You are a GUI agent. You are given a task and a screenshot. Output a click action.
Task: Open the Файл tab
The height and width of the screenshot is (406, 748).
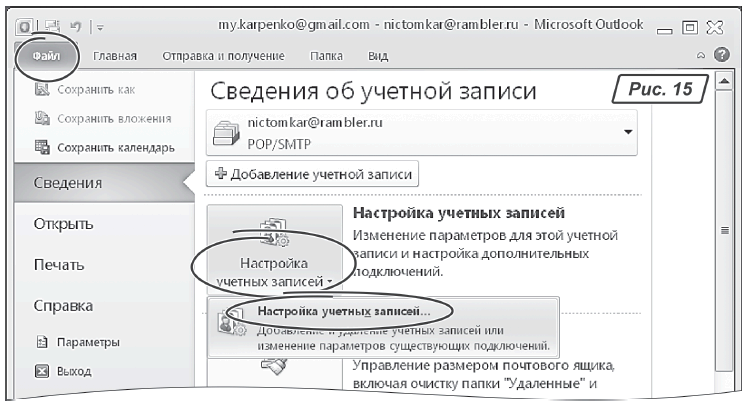pos(45,56)
